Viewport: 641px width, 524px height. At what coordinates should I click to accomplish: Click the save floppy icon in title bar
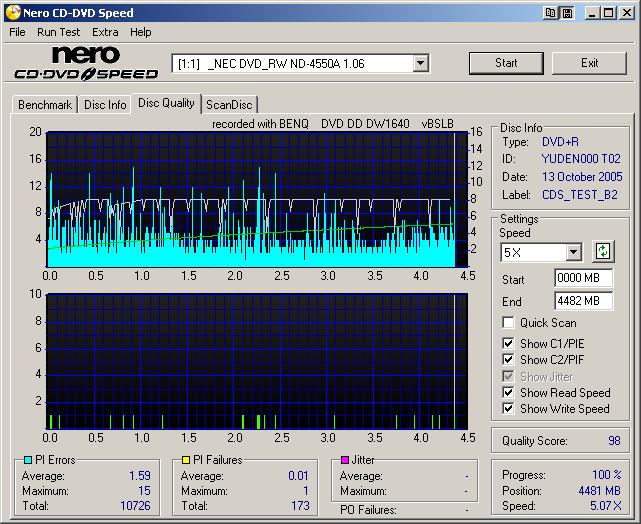pos(567,12)
